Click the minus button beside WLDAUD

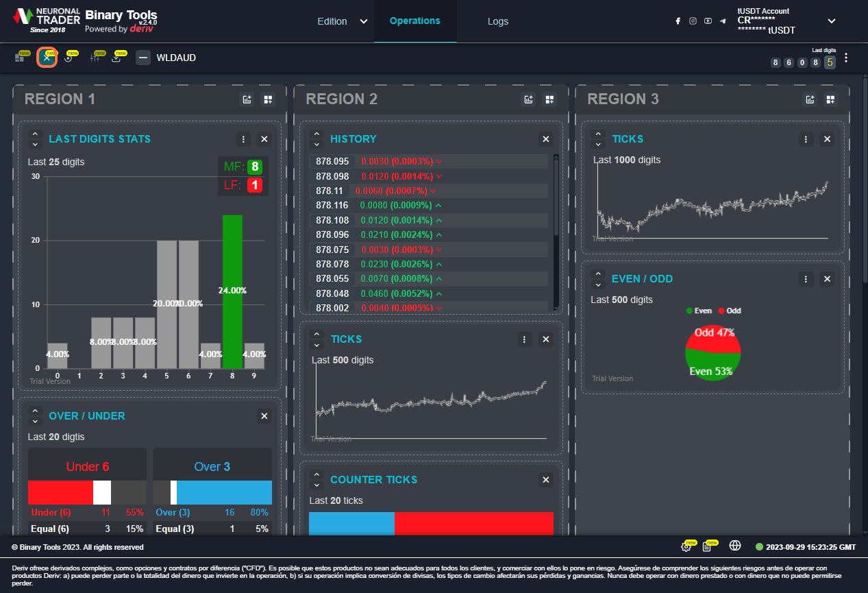(143, 58)
